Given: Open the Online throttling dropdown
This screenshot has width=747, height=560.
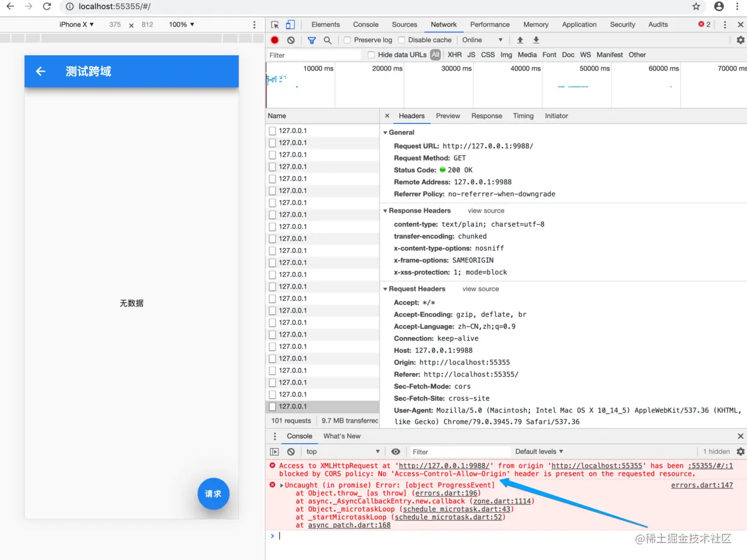Looking at the screenshot, I should 482,40.
